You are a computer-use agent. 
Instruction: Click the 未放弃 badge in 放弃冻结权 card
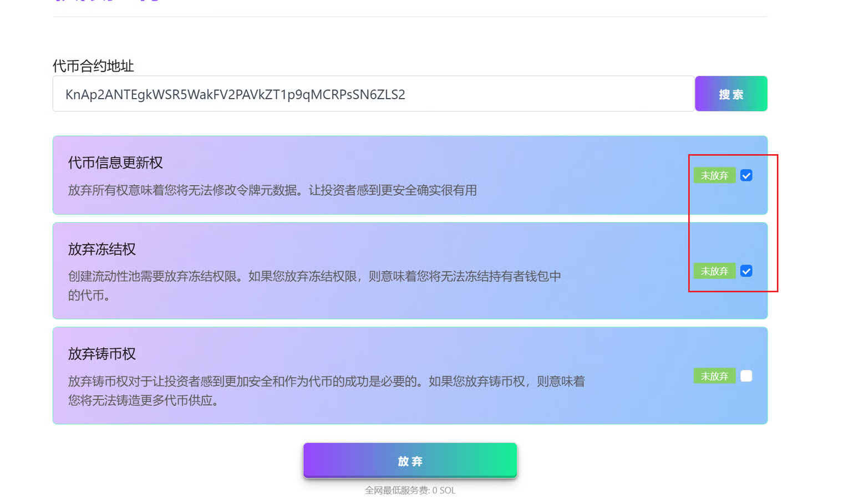point(714,271)
